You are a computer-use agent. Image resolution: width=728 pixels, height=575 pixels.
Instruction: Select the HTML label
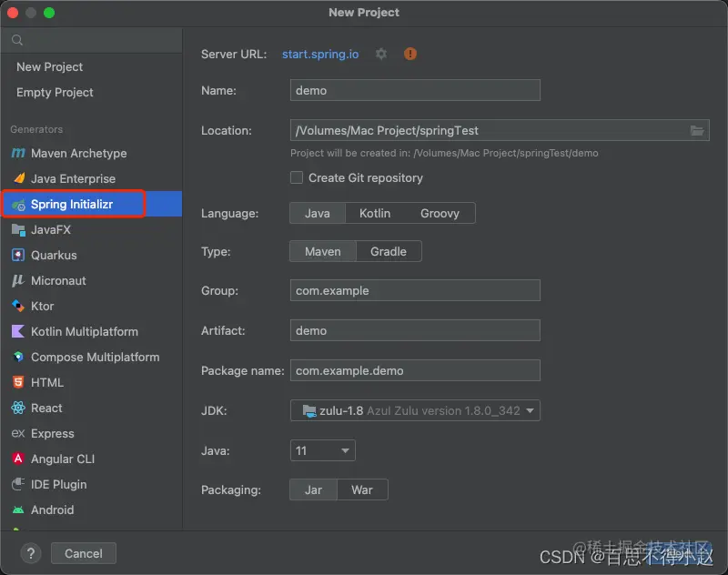[47, 382]
